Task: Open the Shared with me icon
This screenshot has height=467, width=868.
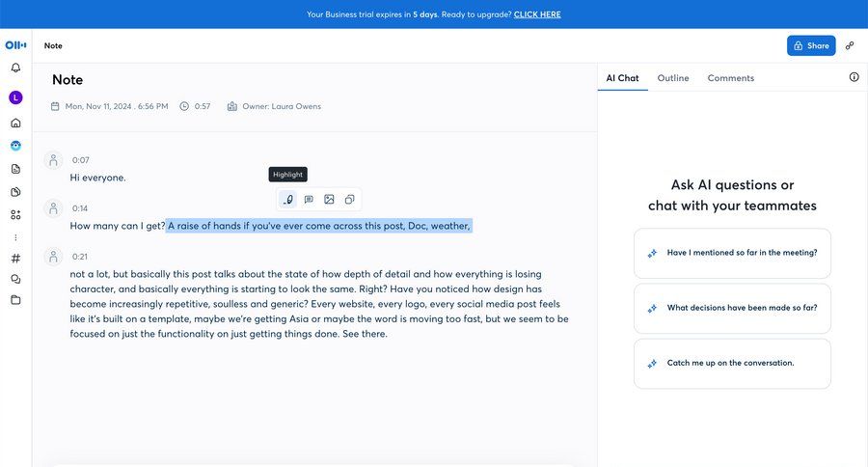Action: (x=15, y=192)
